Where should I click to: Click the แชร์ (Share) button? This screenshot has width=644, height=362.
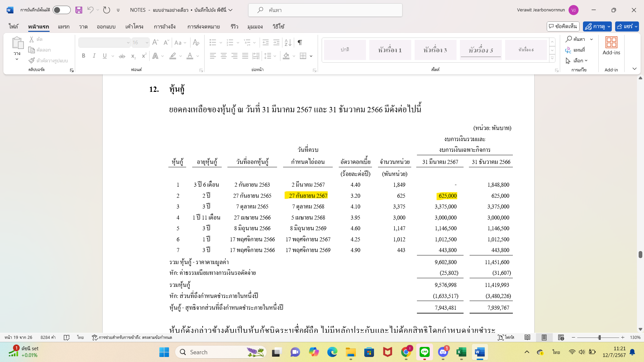click(x=627, y=26)
